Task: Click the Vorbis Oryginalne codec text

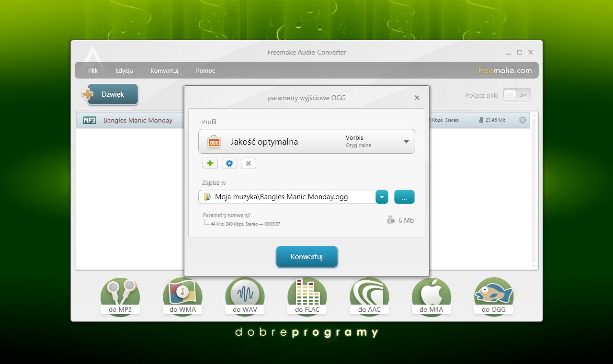Action: [x=358, y=141]
